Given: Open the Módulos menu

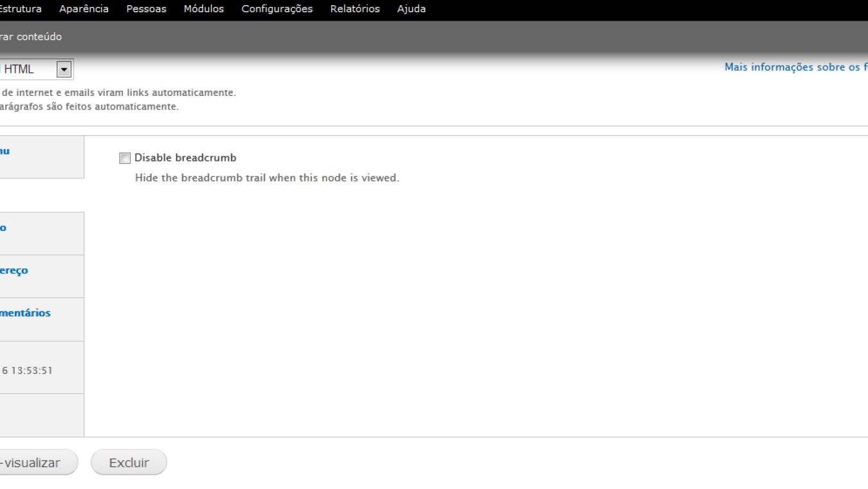Looking at the screenshot, I should tap(204, 8).
